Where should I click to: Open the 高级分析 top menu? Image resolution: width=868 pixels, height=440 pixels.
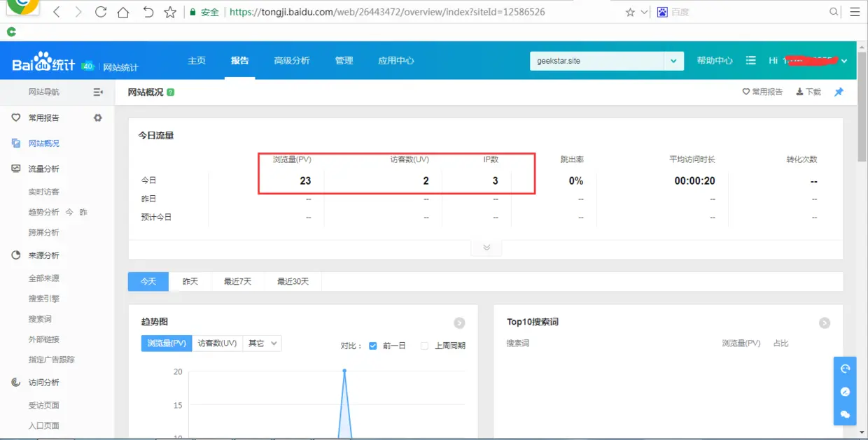pos(292,61)
